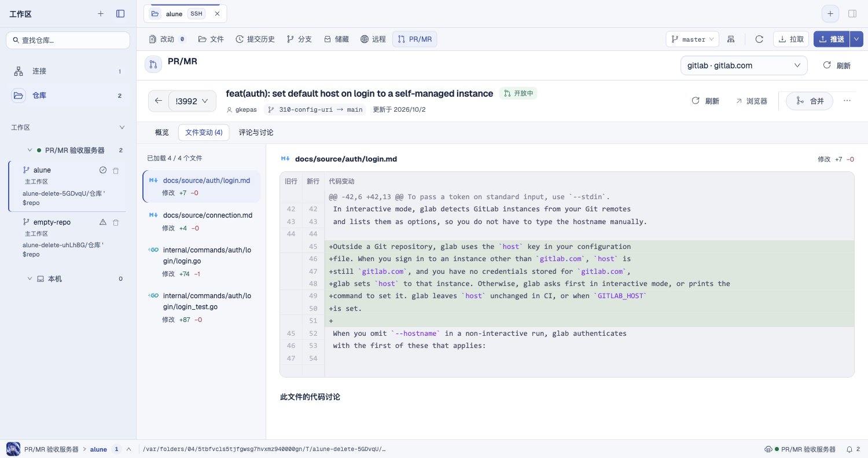Open the master branch dropdown
Viewport: 868px width, 458px height.
693,39
